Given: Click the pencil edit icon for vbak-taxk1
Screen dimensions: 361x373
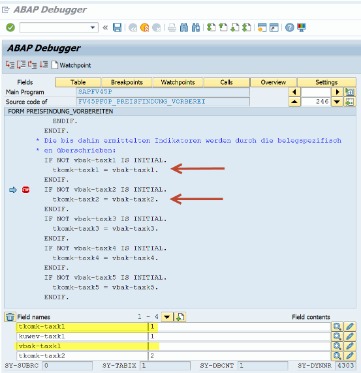Looking at the screenshot, I should pos(350,346).
